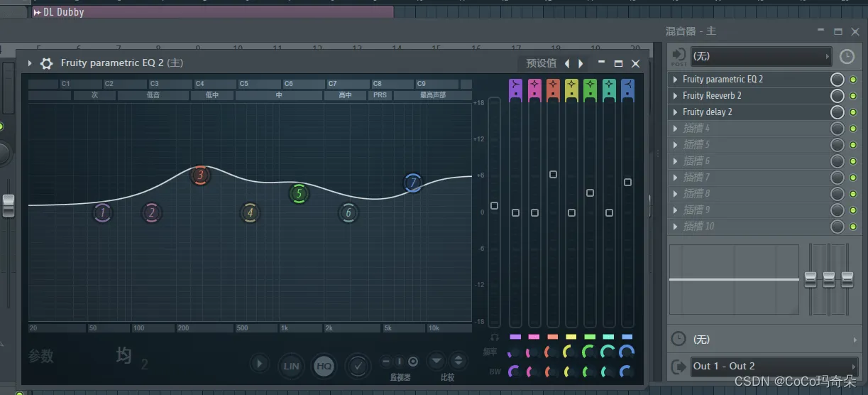
Task: Select EQ band 1 node on graph
Action: (x=102, y=212)
